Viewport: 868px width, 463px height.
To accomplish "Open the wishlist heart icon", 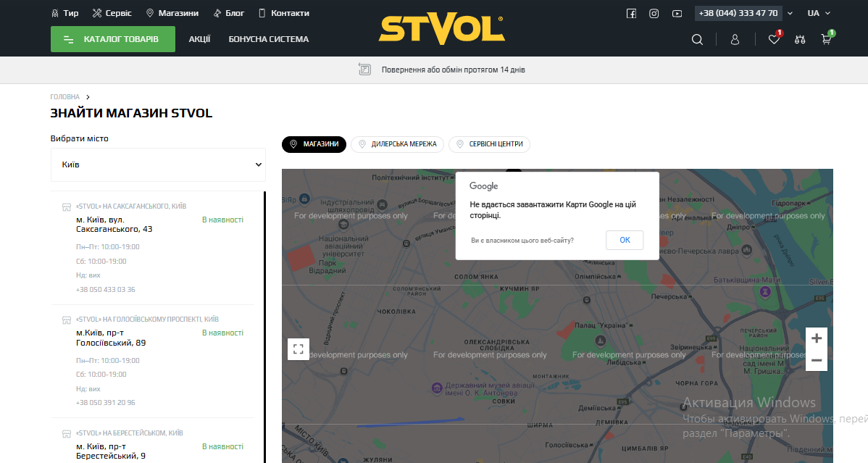I will click(x=774, y=39).
